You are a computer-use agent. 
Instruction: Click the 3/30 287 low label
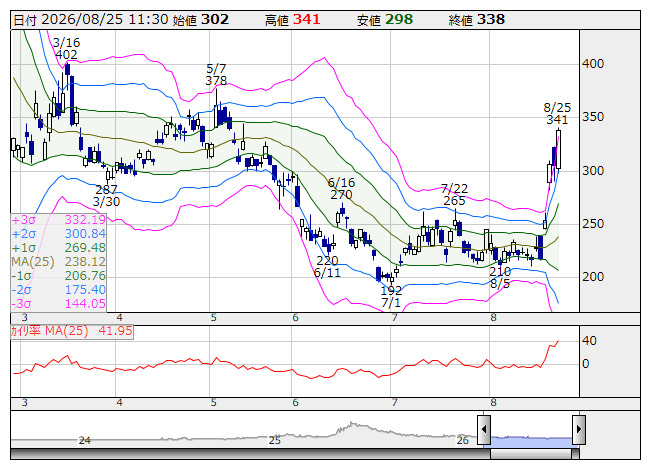[x=107, y=196]
